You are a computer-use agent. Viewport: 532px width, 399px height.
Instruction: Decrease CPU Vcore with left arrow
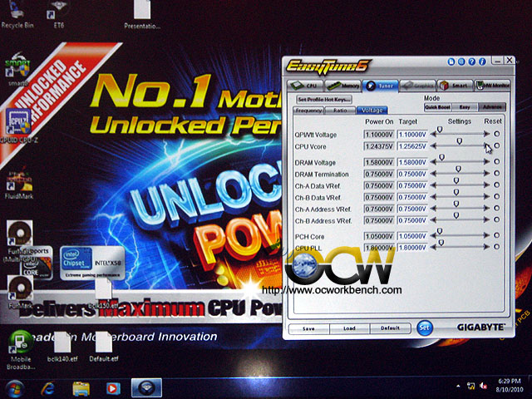433,146
